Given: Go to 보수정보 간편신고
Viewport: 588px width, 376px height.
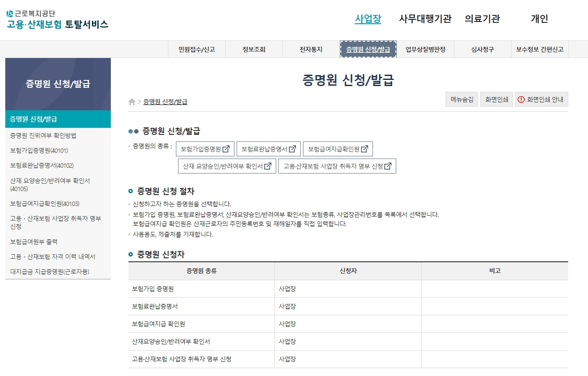Looking at the screenshot, I should pos(540,49).
